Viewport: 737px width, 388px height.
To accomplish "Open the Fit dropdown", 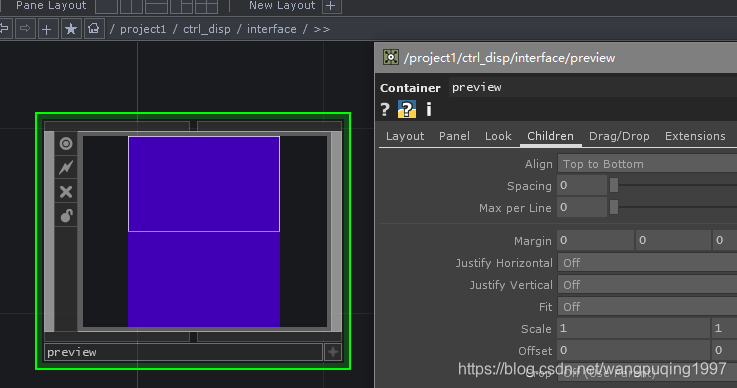I will coord(647,307).
